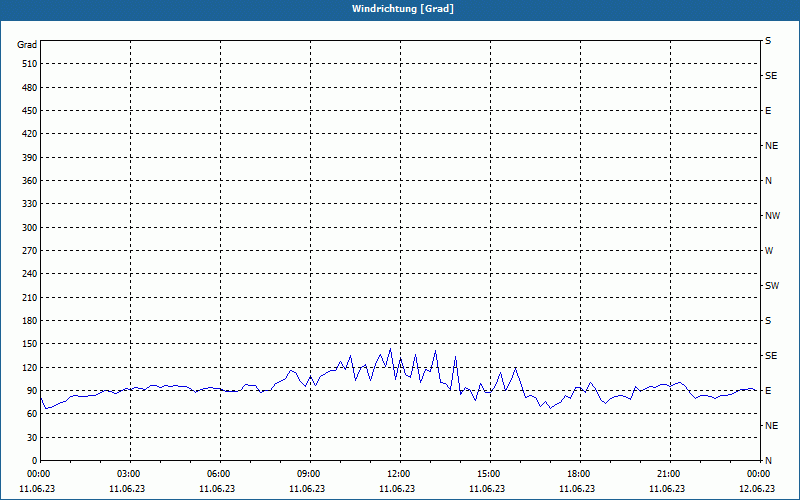Click the "03:00" time axis label
This screenshot has height=500, width=800.
131,474
